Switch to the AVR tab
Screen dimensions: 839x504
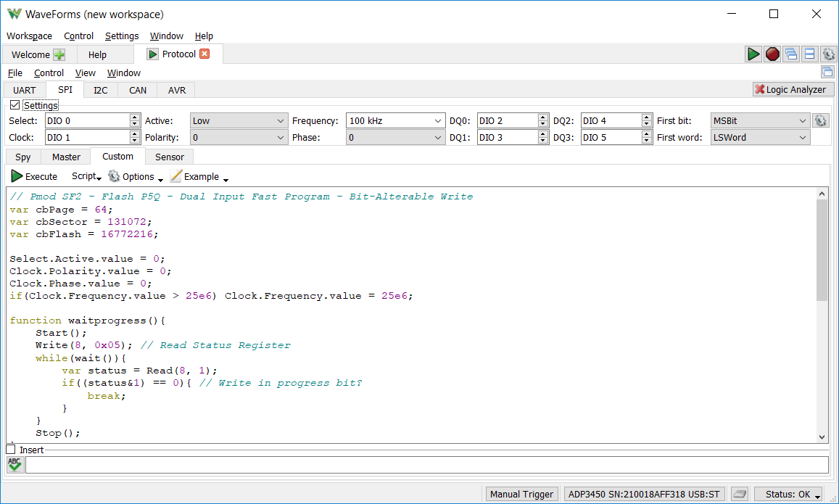pyautogui.click(x=177, y=90)
